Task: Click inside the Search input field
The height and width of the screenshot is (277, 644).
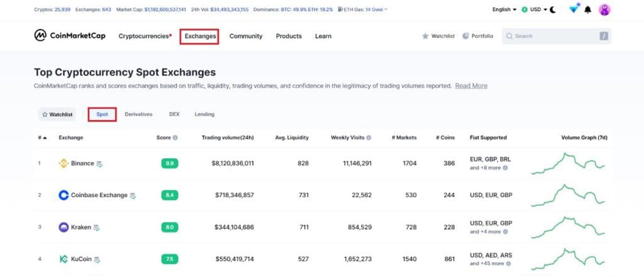Action: pos(556,36)
